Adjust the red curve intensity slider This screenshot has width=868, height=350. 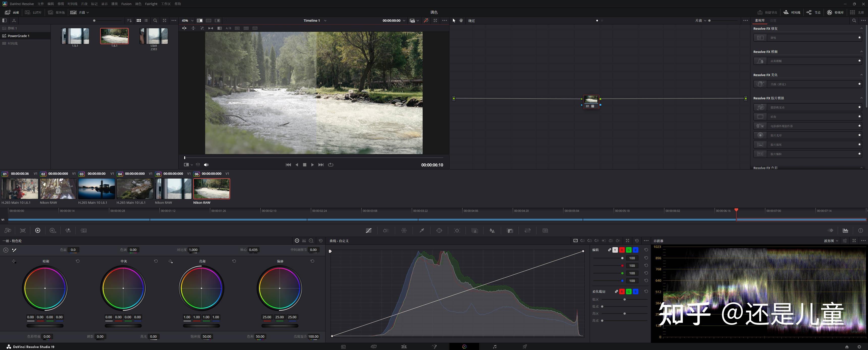pos(608,266)
